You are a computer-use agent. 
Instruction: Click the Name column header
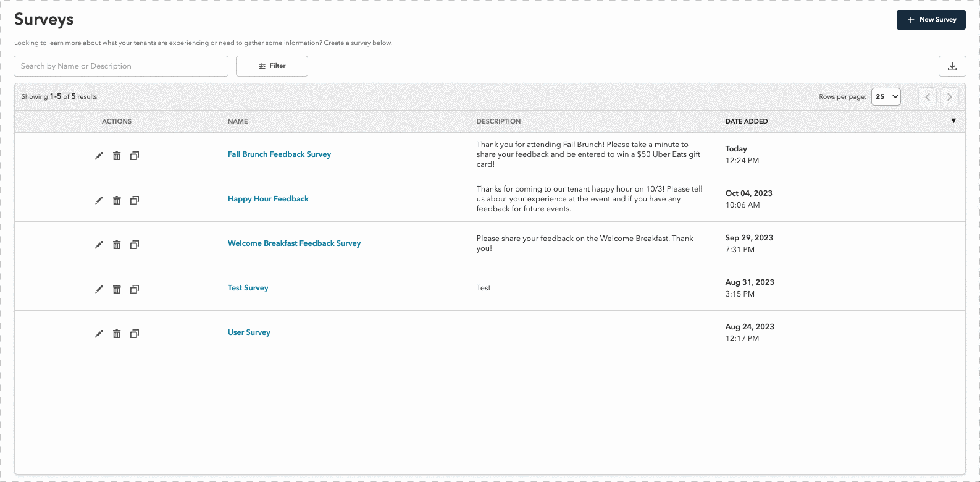tap(238, 121)
